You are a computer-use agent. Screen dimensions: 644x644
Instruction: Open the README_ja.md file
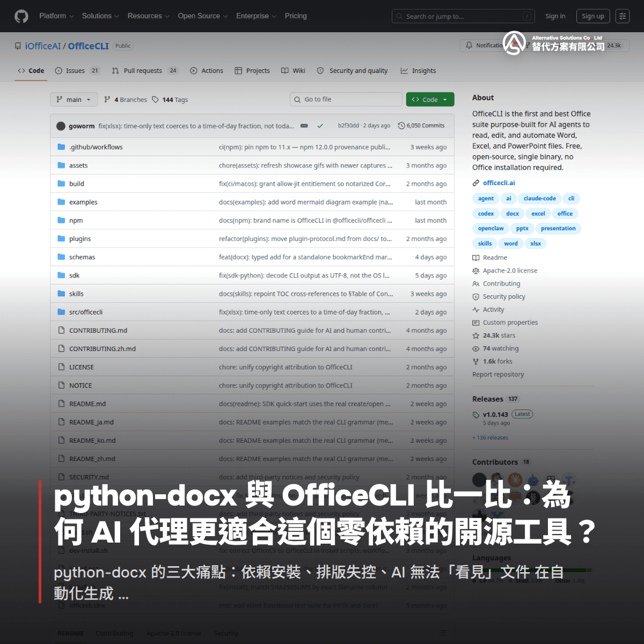[x=91, y=422]
